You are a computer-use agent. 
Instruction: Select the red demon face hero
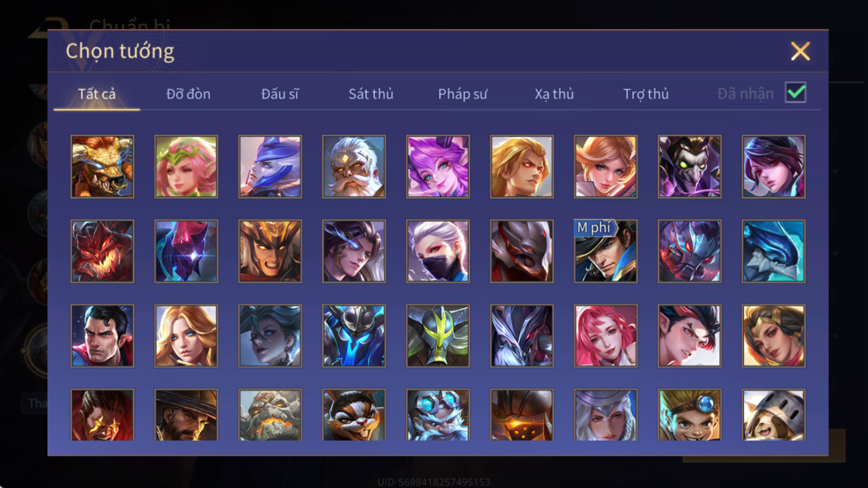pos(102,251)
